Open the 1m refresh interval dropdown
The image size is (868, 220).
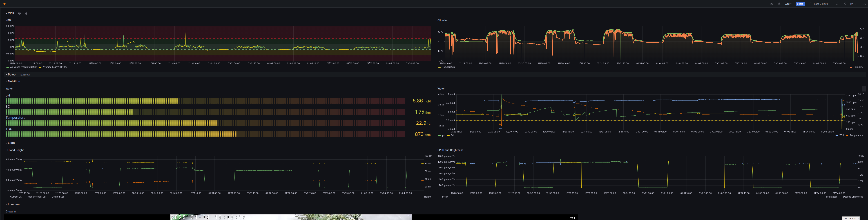(853, 4)
